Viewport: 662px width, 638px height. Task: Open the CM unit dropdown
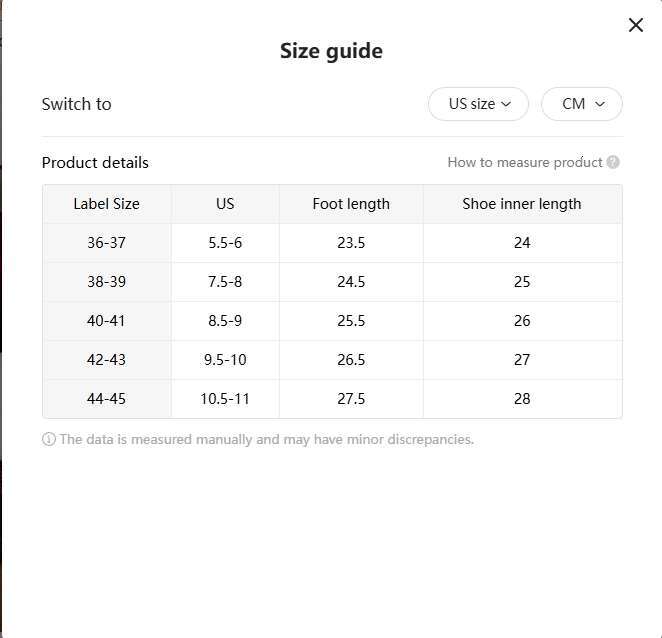[582, 104]
